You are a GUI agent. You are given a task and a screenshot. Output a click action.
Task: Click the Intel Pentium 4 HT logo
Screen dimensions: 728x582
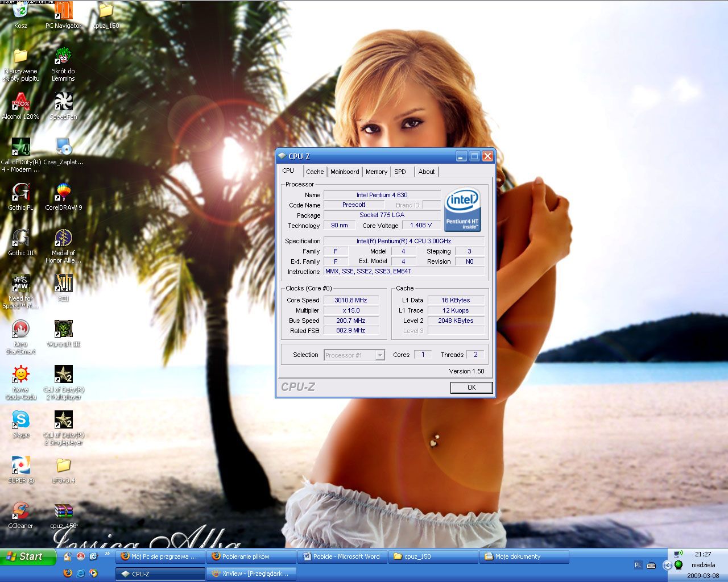tap(462, 210)
